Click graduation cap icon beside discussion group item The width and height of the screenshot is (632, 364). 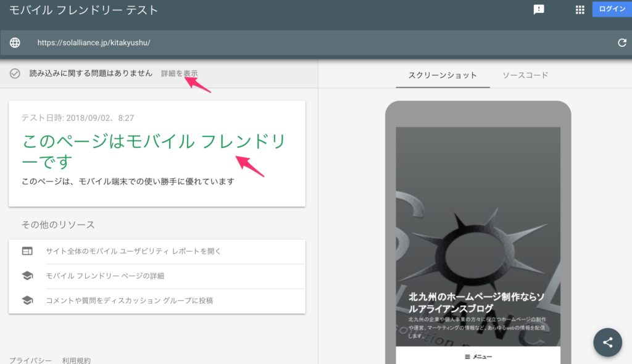coord(27,300)
